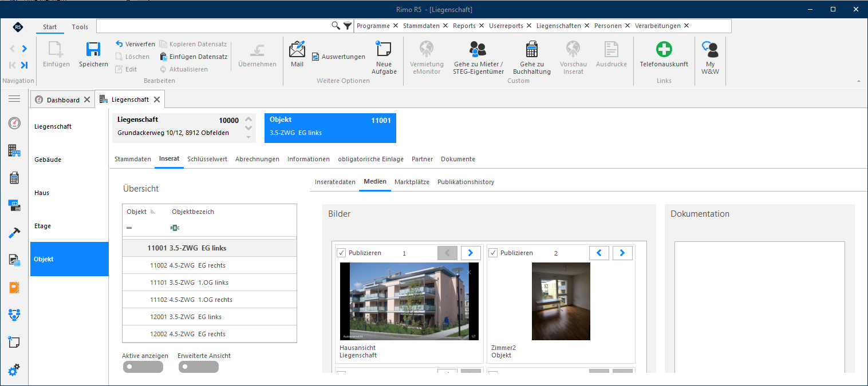Viewport: 868px width, 386px height.
Task: Switch to Tools ribbon tab
Action: [x=80, y=27]
